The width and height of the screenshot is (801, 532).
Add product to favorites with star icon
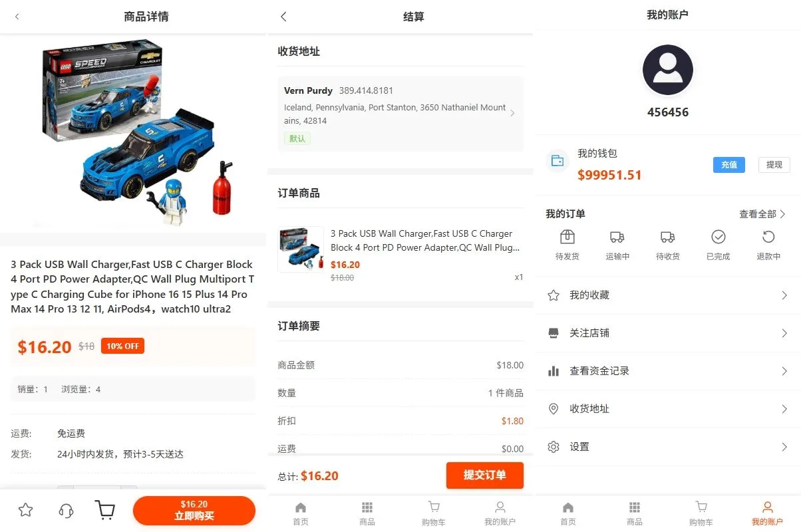[25, 510]
